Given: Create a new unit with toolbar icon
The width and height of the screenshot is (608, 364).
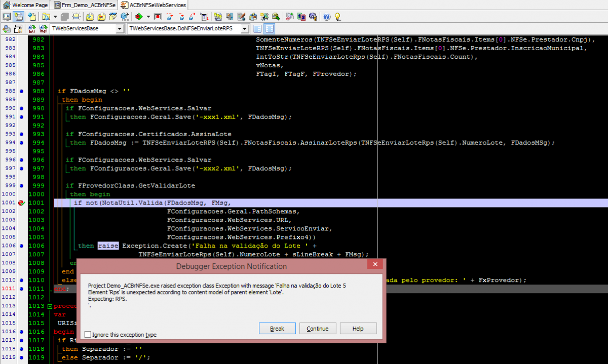Looking at the screenshot, I should coord(32,17).
